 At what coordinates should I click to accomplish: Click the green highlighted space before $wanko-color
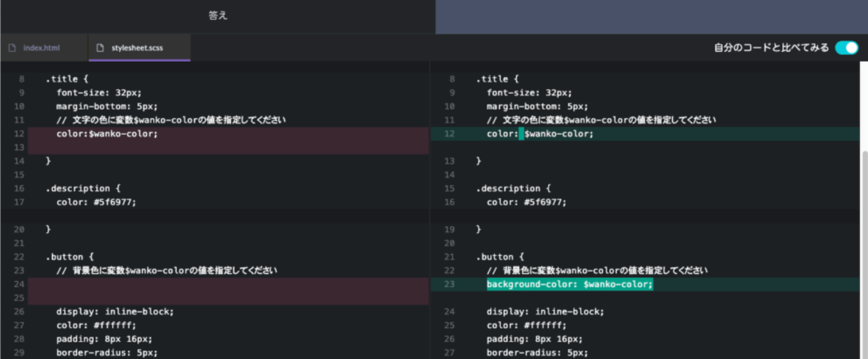pos(521,134)
